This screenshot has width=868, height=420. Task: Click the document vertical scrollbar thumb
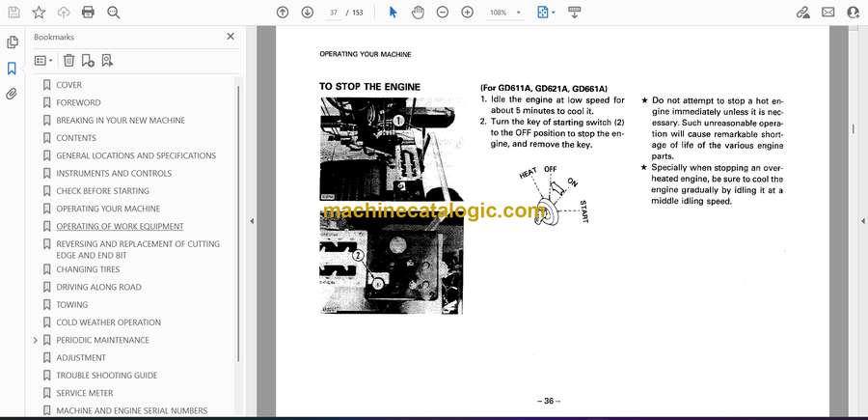click(x=853, y=128)
